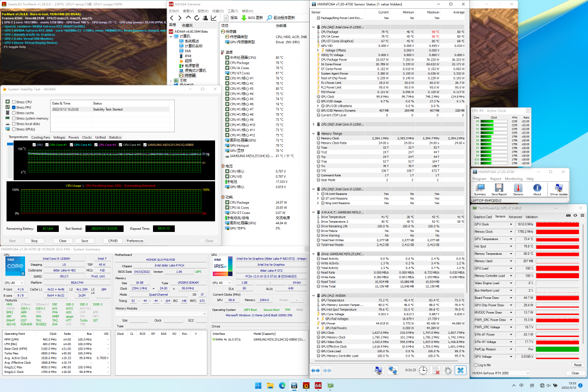The image size is (588, 392).
Task: Switch to AIDA64 red taskbar icon
Action: [318, 385]
